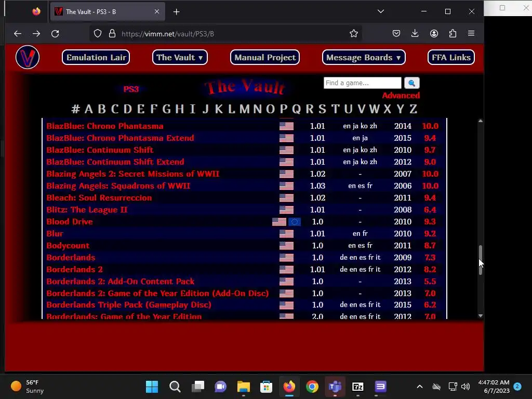Click the USA flag on Bodycount row
This screenshot has width=532, height=399.
point(286,245)
